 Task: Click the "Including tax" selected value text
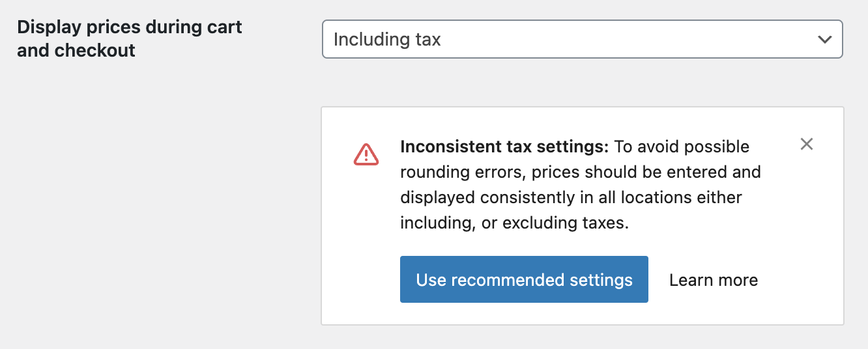387,40
